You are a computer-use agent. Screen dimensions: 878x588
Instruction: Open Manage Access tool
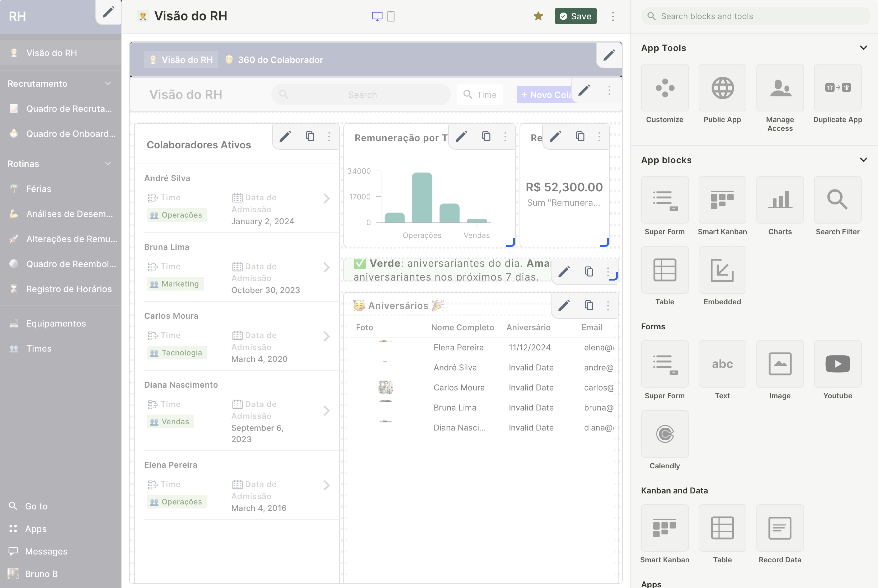click(x=780, y=87)
